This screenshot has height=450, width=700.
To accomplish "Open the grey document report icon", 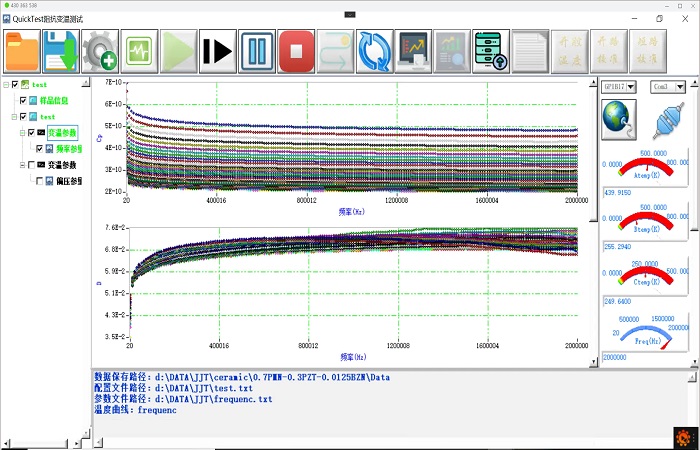I will pos(530,51).
